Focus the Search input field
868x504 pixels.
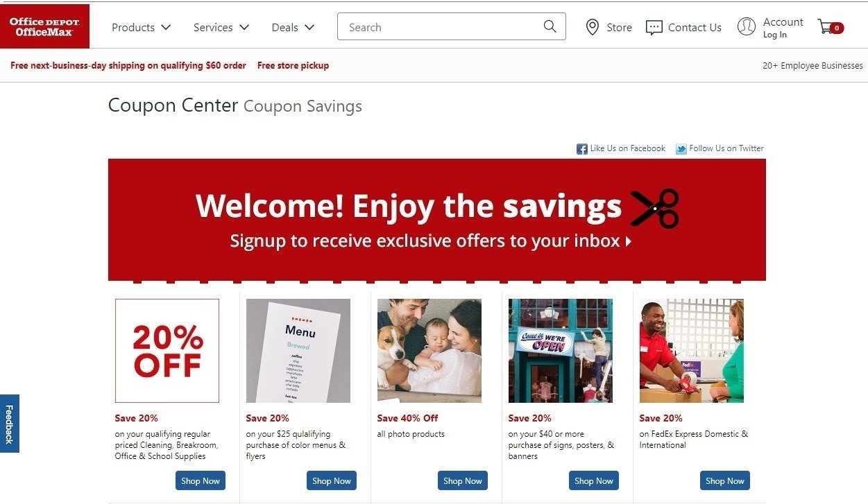pos(441,27)
